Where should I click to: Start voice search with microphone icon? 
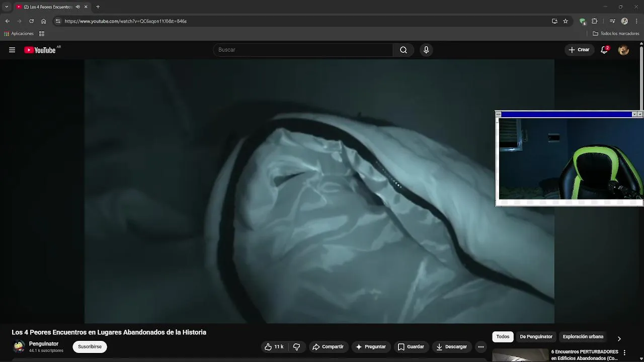(x=426, y=50)
